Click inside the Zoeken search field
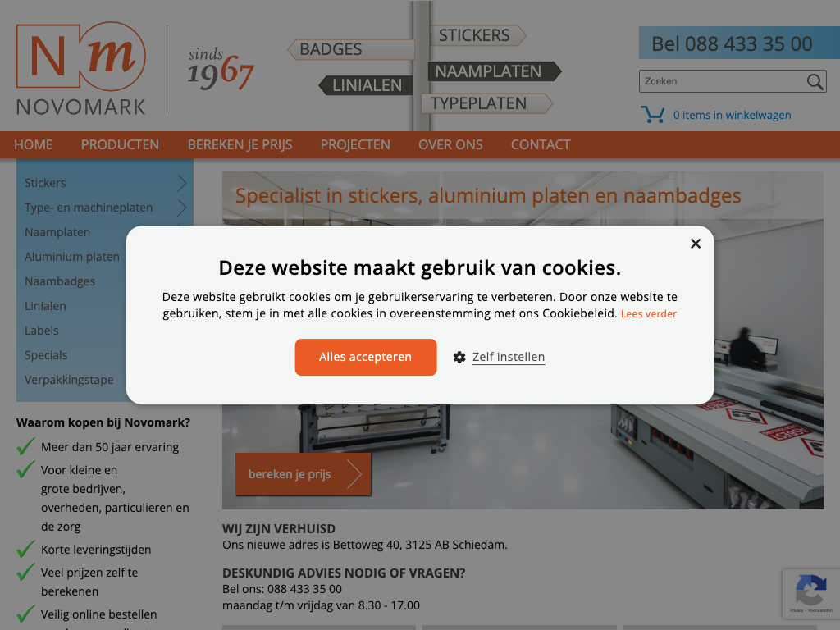The height and width of the screenshot is (630, 840). 720,81
